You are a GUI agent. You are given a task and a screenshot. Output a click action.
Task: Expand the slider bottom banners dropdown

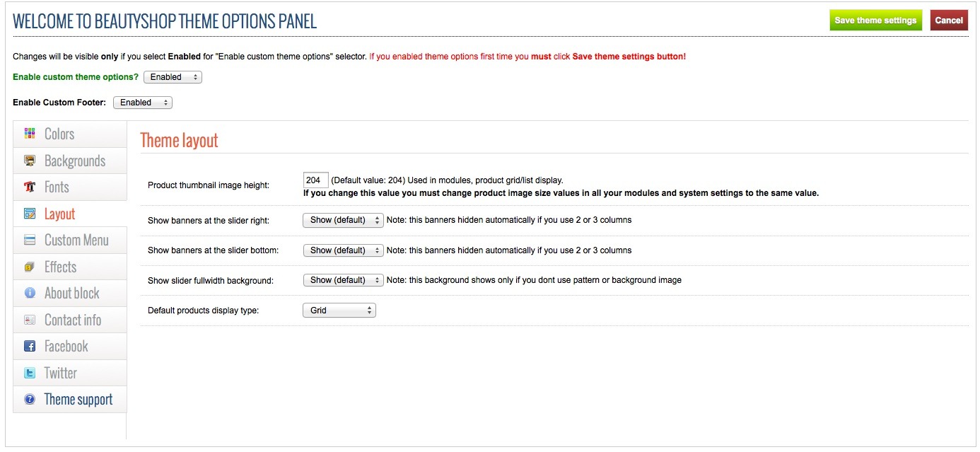343,250
